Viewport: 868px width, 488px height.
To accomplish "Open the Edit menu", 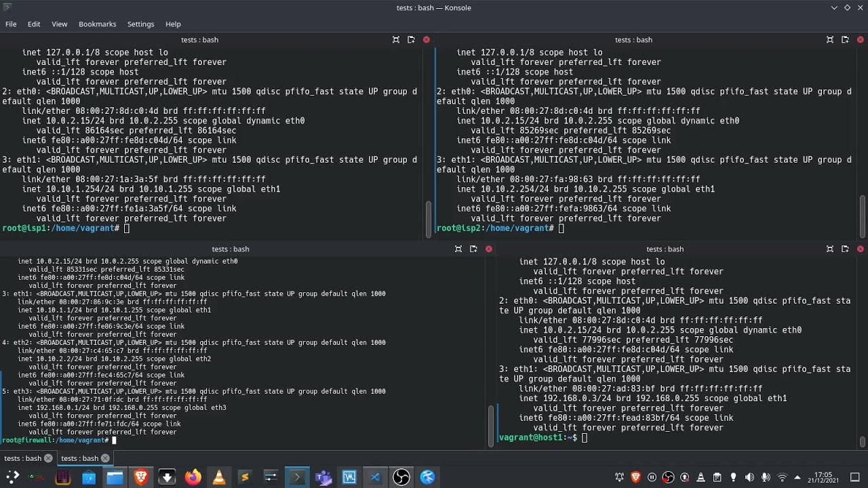I will pos(34,24).
